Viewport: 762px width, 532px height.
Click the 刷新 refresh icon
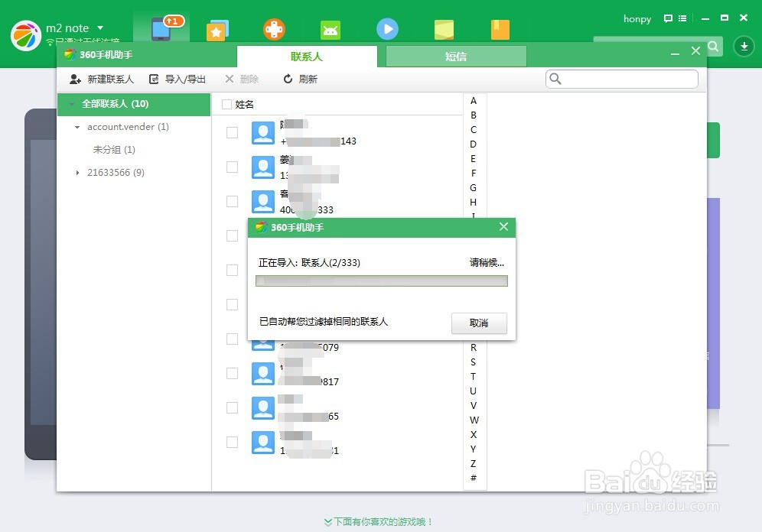coord(288,79)
